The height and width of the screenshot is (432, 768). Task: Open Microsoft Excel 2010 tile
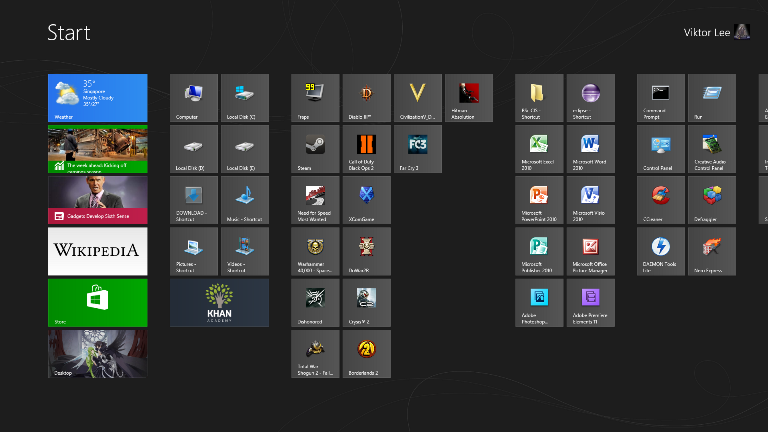(x=540, y=149)
